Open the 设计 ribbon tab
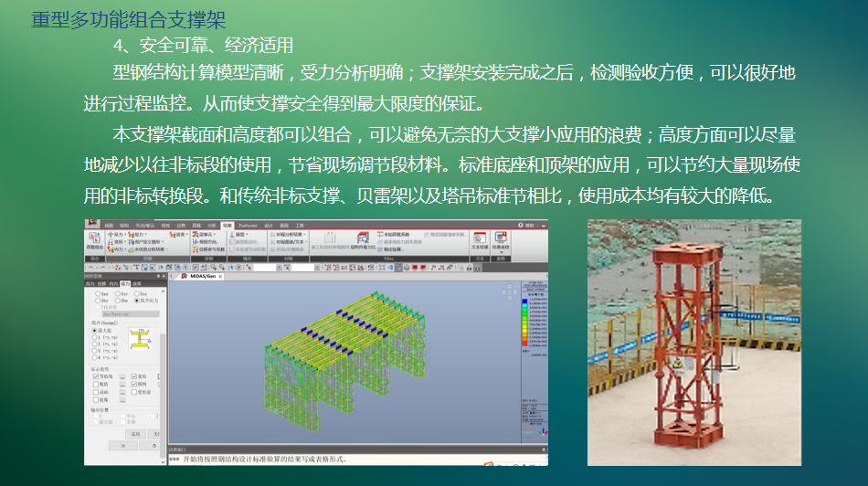The width and height of the screenshot is (868, 486). 269,226
